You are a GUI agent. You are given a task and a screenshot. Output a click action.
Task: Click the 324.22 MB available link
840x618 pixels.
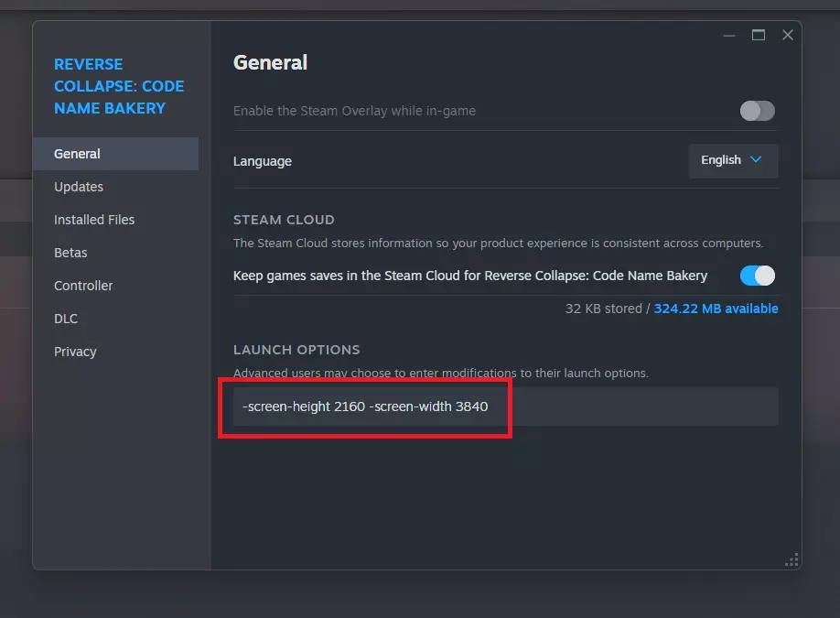716,309
